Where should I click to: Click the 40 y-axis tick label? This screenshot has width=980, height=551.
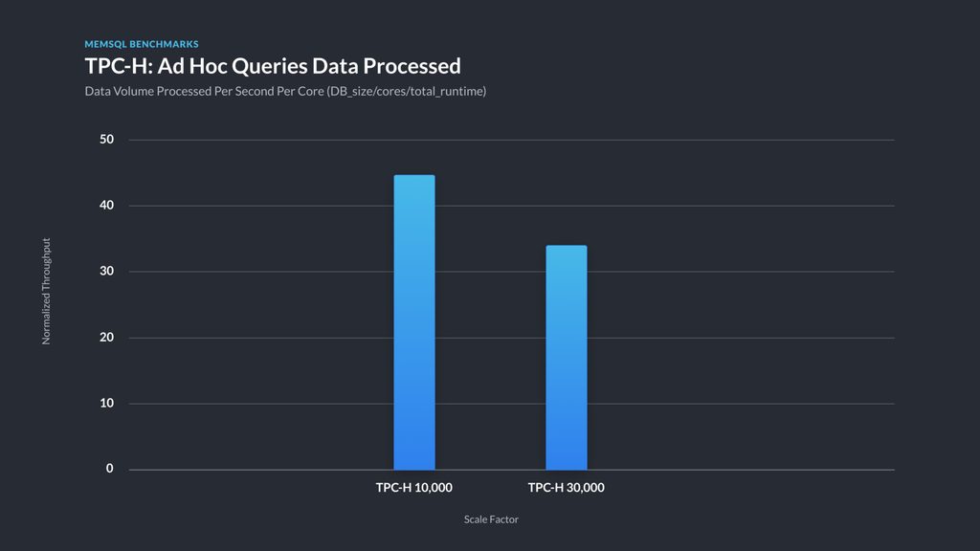pyautogui.click(x=107, y=205)
